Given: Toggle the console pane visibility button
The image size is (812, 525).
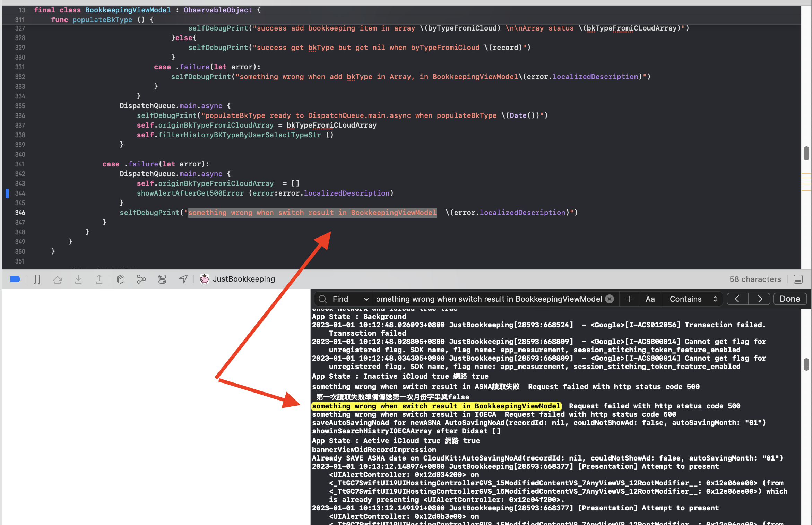Looking at the screenshot, I should 798,279.
